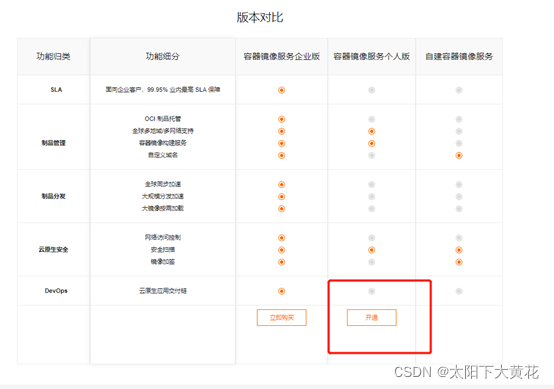Click the gray SLA dot in 个人版 column
This screenshot has width=554, height=389.
click(371, 90)
